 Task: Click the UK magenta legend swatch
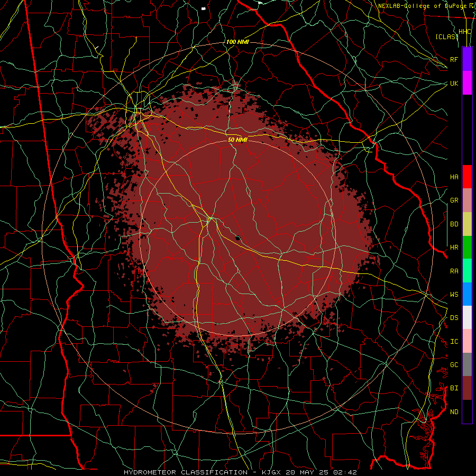467,83
